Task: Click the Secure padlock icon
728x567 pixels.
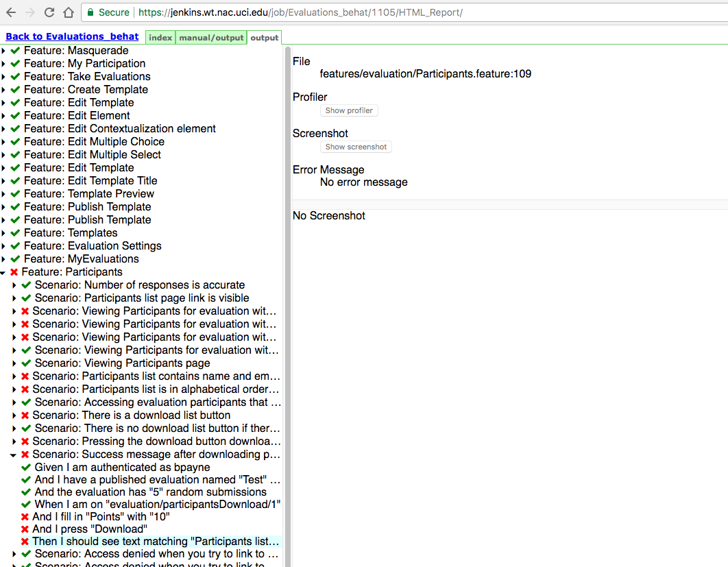Action: click(x=90, y=12)
